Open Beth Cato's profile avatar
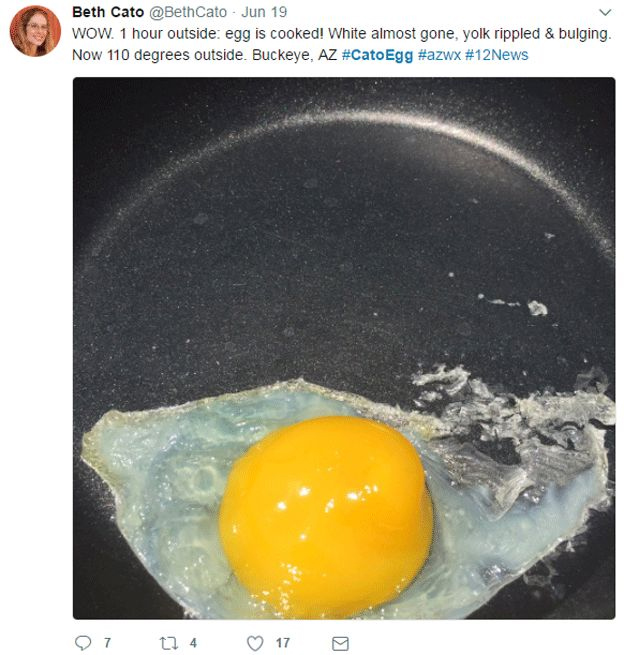The width and height of the screenshot is (624, 655). 35,31
